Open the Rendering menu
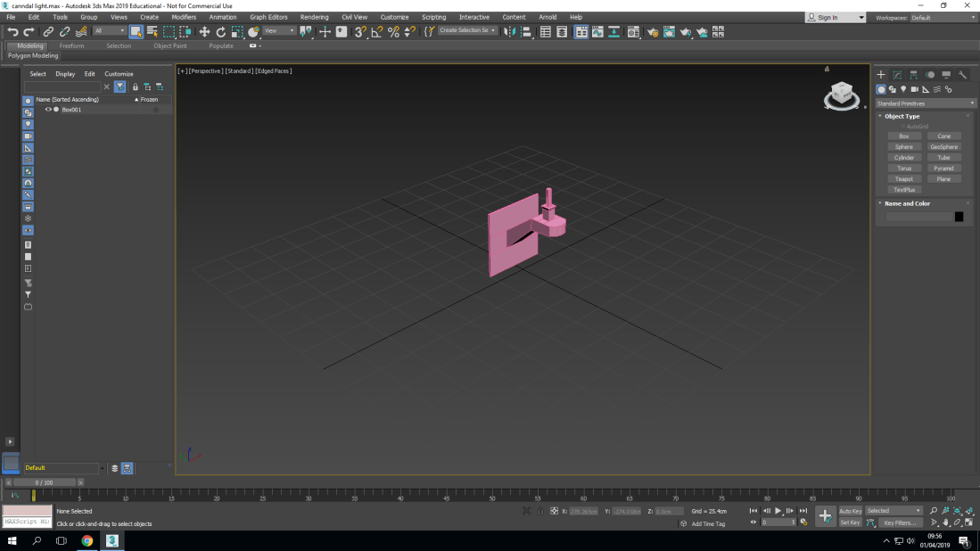This screenshot has height=551, width=980. click(x=314, y=16)
